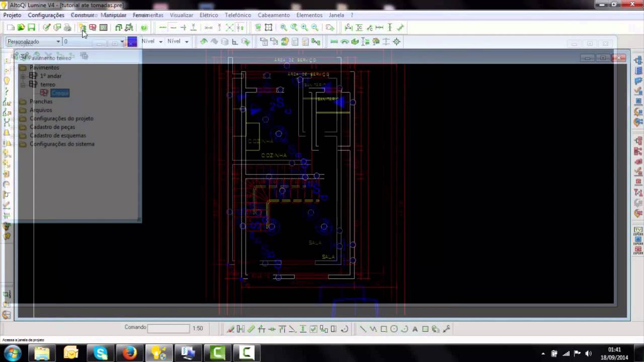This screenshot has width=644, height=362.
Task: Click the Layers stack icon
Action: click(x=224, y=42)
